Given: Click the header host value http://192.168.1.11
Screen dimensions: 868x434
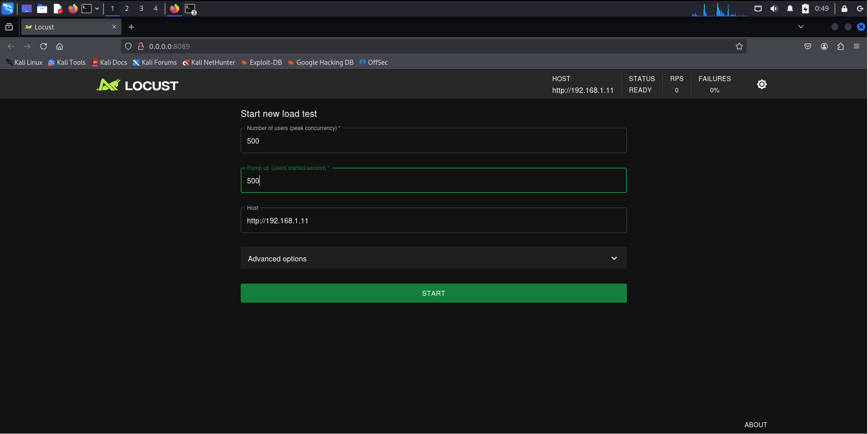Looking at the screenshot, I should pyautogui.click(x=582, y=90).
